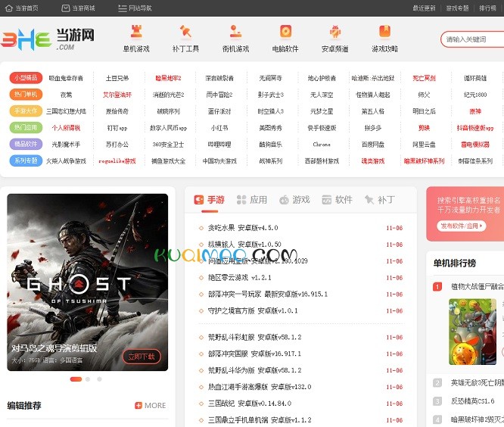Click the 立即下载 button on banner
This screenshot has height=427, width=504.
[142, 357]
